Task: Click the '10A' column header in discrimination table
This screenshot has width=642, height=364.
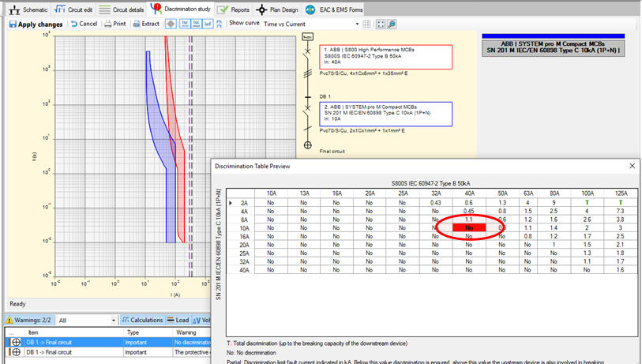Action: (x=272, y=193)
